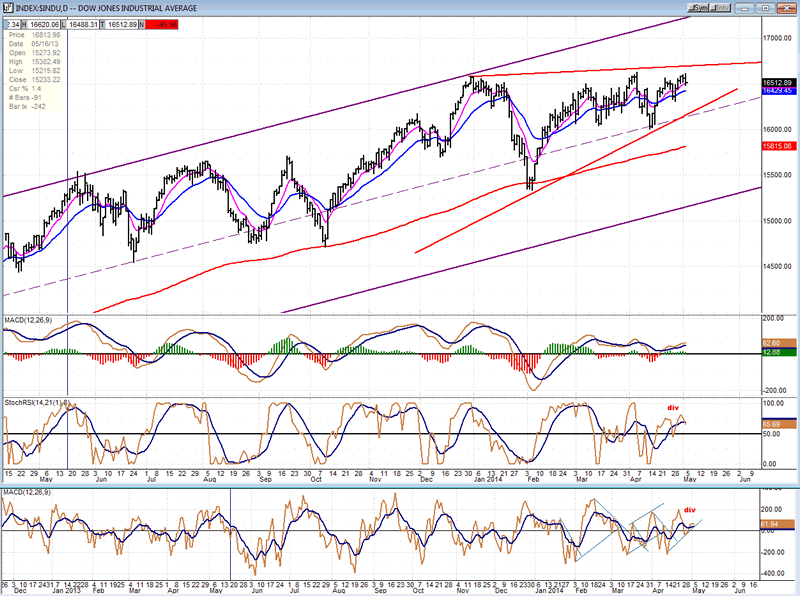Click the orange 65.69 StochRSI value marker
The height and width of the screenshot is (596, 800).
tap(775, 424)
